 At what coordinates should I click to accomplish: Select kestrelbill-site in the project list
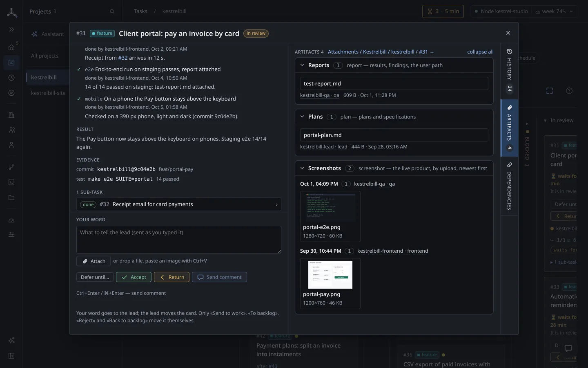coord(48,93)
